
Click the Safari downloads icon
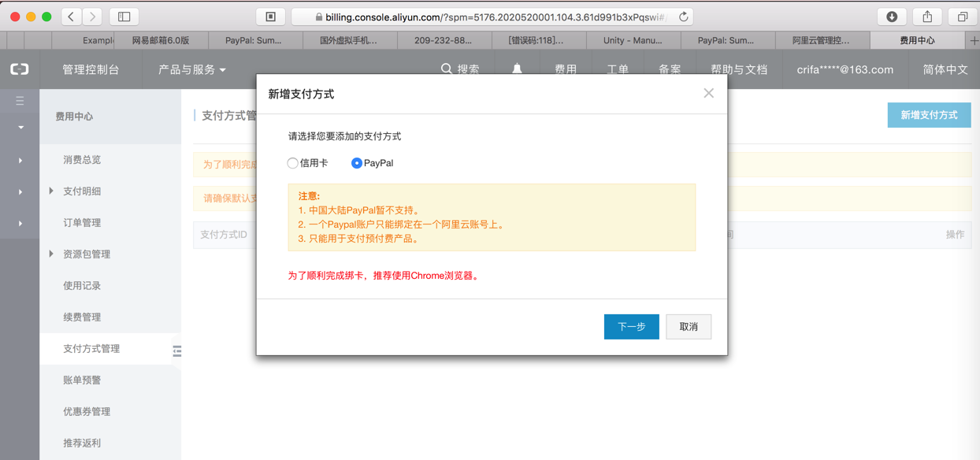pyautogui.click(x=892, y=17)
